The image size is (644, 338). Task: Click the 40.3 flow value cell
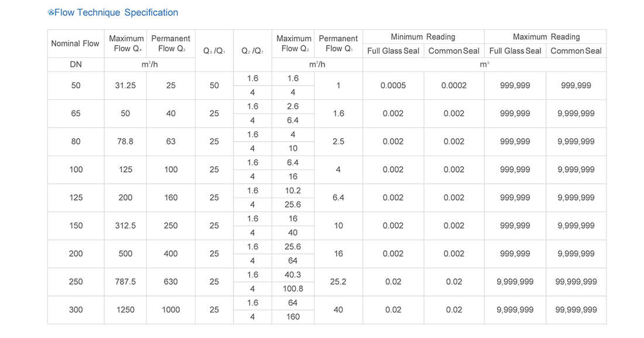coord(293,275)
